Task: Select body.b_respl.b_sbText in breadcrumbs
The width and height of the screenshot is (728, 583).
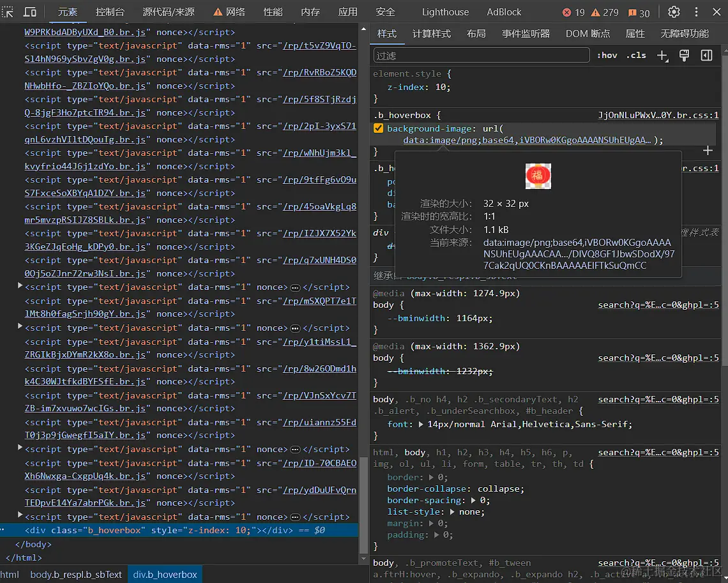Action: click(x=76, y=575)
